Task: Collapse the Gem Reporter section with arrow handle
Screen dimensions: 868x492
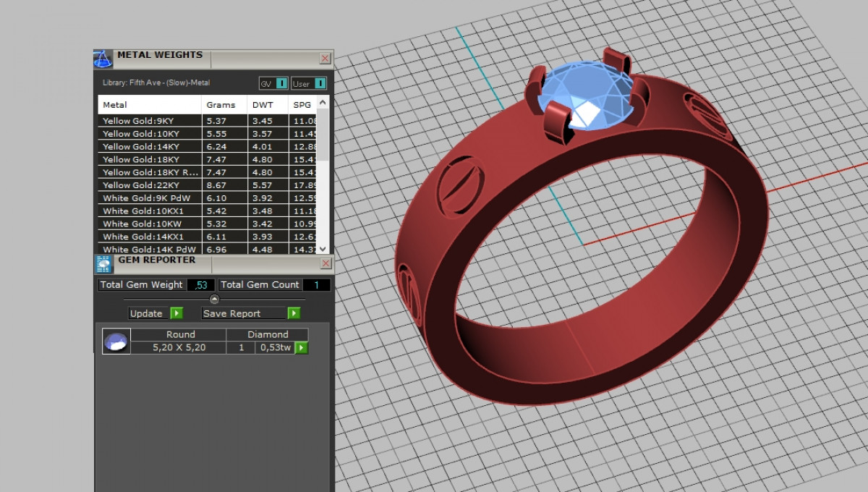Action: point(214,299)
